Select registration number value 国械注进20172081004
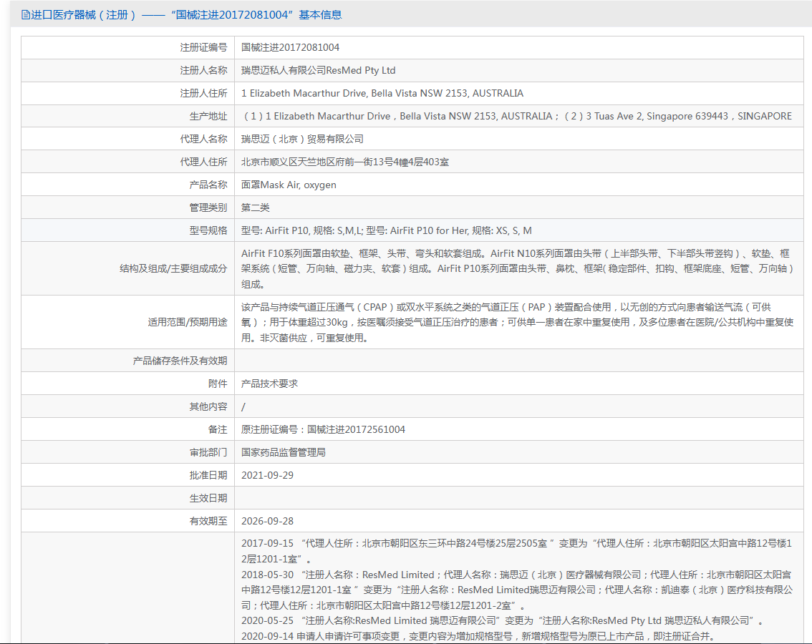The height and width of the screenshot is (644, 812). coord(290,48)
